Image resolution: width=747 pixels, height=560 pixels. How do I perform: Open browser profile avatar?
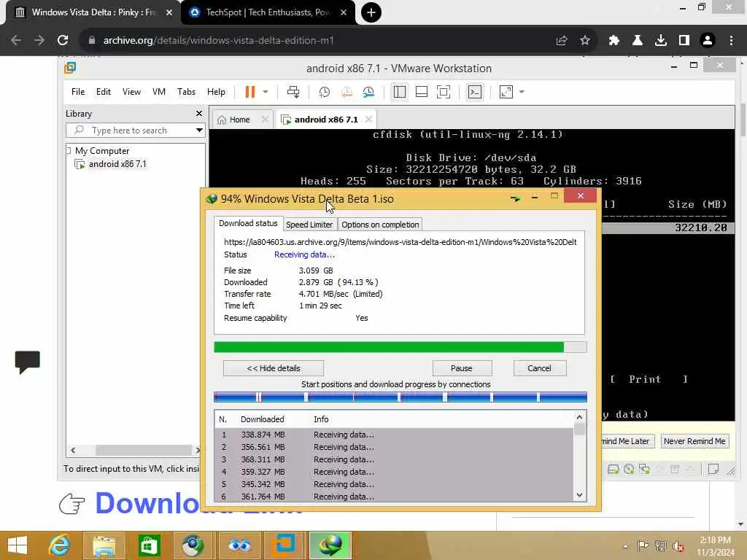click(708, 41)
